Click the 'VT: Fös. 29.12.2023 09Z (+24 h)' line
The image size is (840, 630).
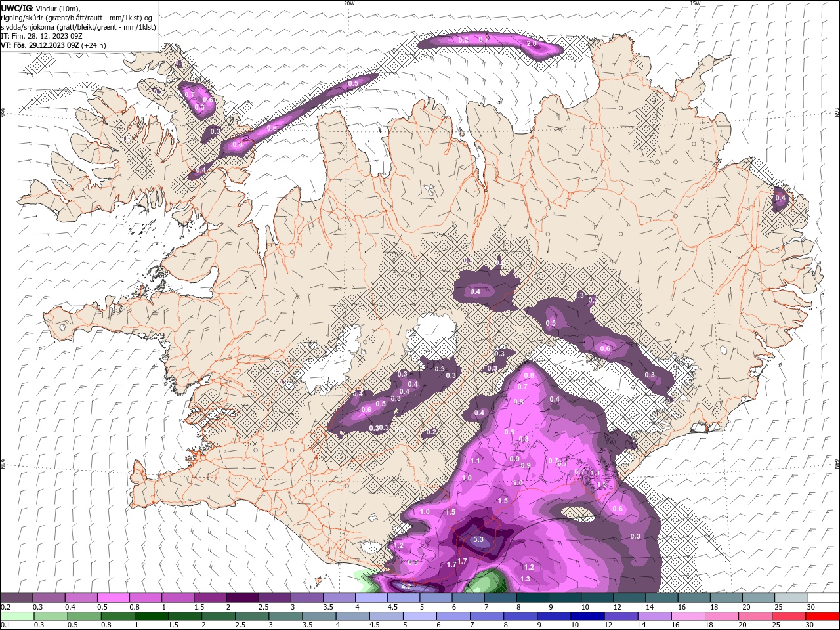(54, 45)
